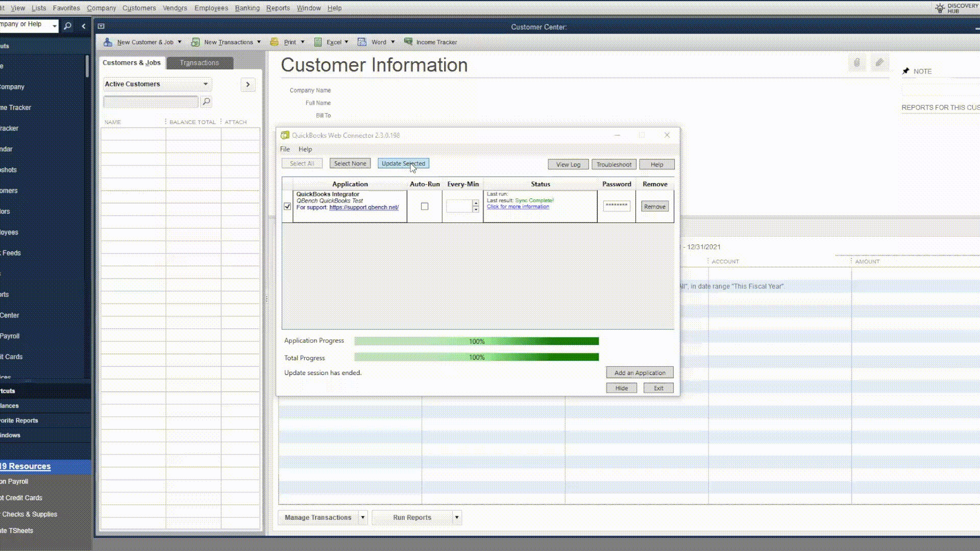Click the Select None button

(350, 164)
